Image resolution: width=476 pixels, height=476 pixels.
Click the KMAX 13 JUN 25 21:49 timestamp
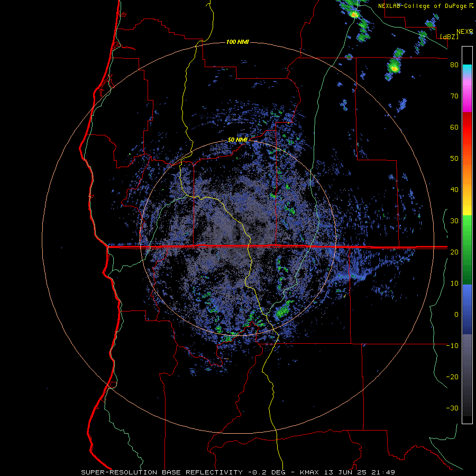click(347, 472)
